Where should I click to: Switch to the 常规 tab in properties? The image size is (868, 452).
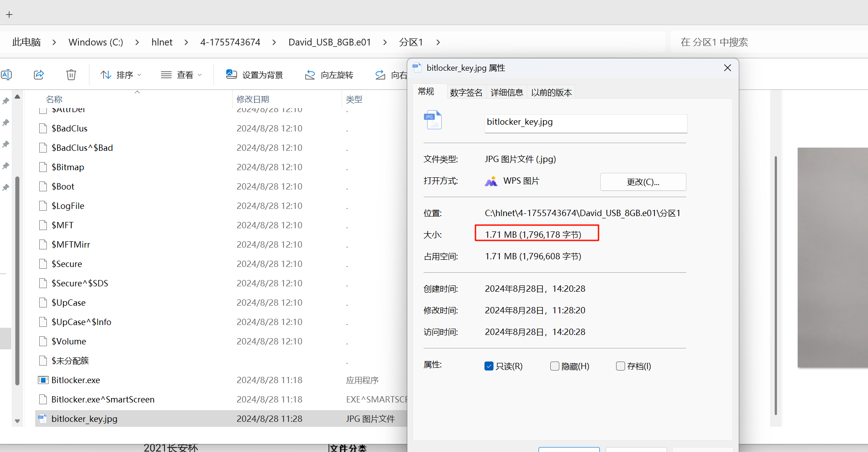pyautogui.click(x=426, y=92)
